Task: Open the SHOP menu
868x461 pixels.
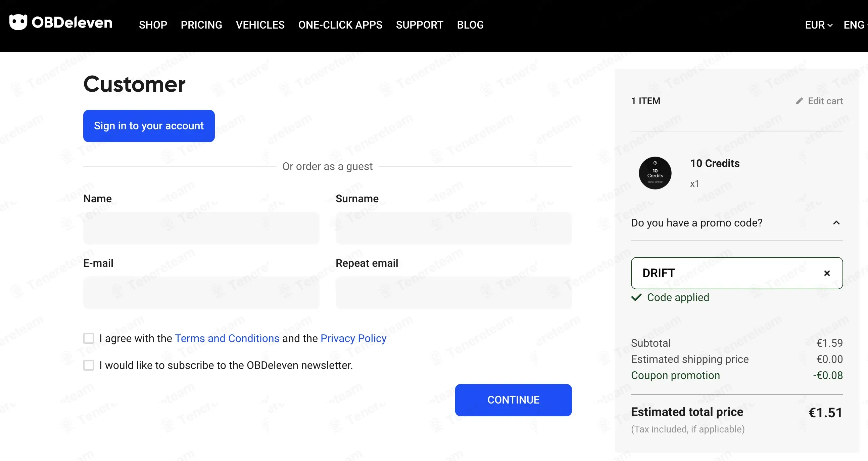Action: click(153, 25)
